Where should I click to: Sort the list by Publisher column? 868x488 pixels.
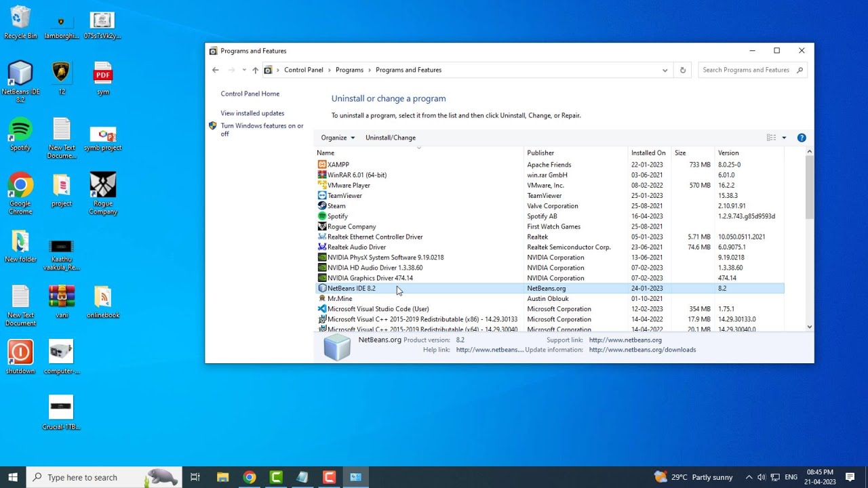click(540, 153)
